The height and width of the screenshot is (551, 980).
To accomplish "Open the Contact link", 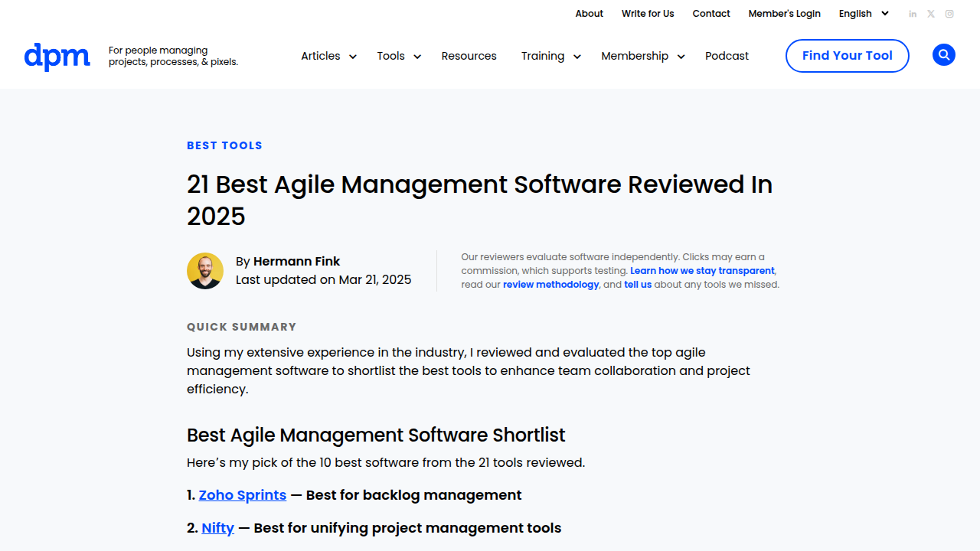I will pyautogui.click(x=711, y=14).
